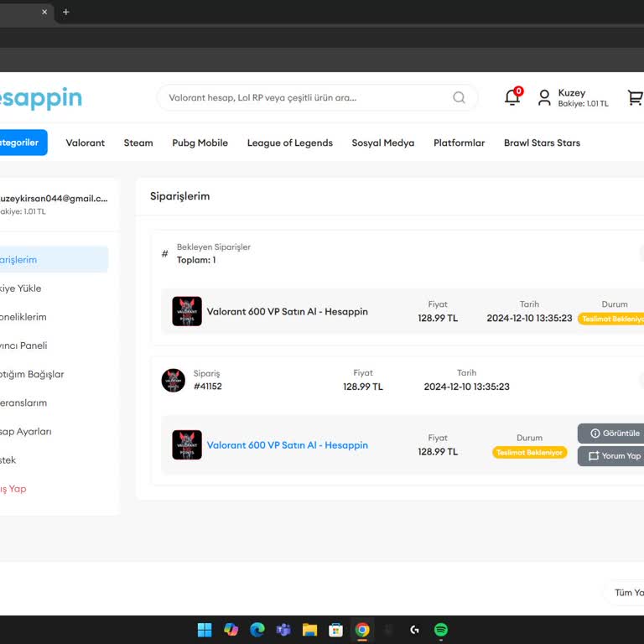This screenshot has width=644, height=644.
Task: Open File Explorer from the taskbar
Action: click(309, 630)
